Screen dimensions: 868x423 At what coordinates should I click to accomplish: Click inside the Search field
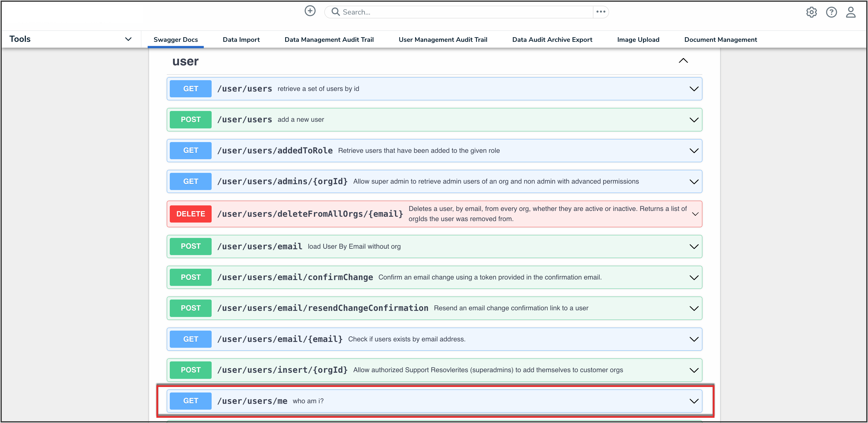(x=404, y=12)
